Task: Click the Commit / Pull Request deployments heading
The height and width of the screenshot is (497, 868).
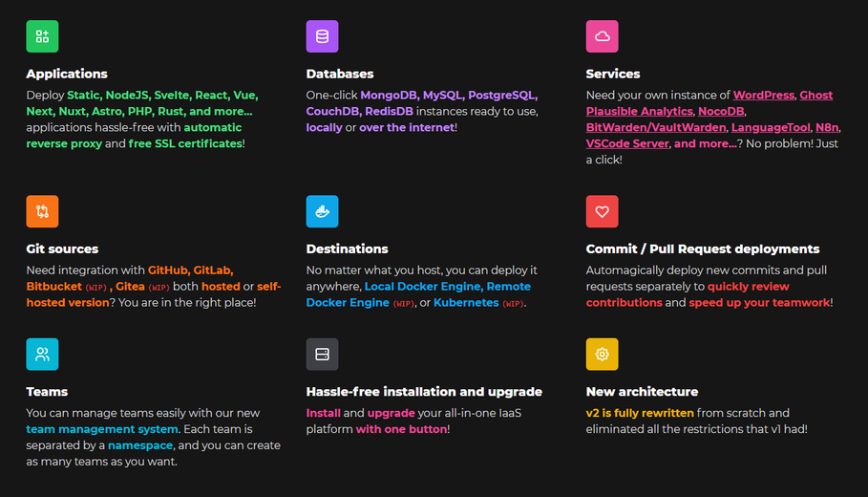Action: pyautogui.click(x=703, y=248)
